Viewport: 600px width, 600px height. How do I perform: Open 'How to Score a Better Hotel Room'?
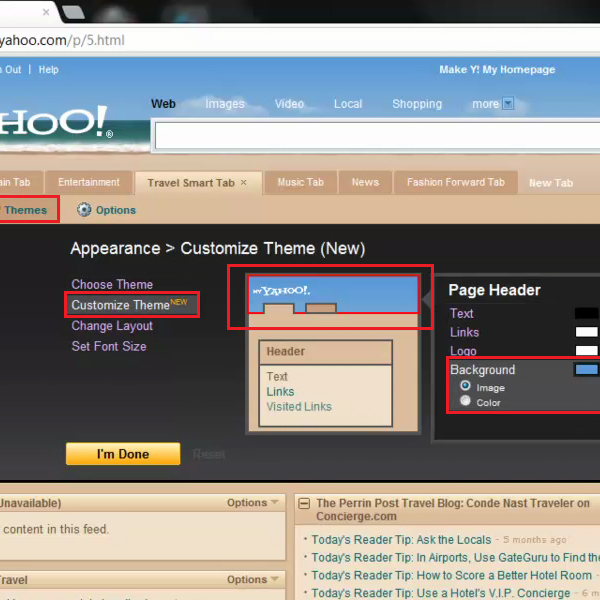click(x=452, y=575)
